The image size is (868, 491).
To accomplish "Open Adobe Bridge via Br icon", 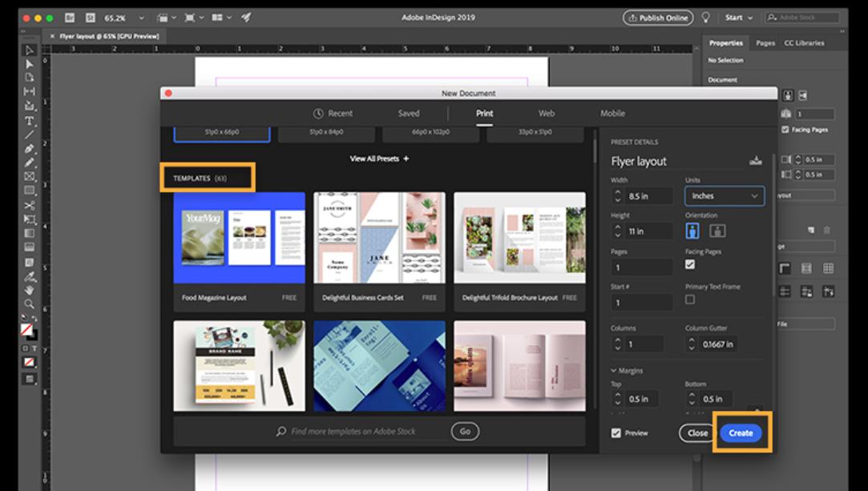I will coord(70,18).
